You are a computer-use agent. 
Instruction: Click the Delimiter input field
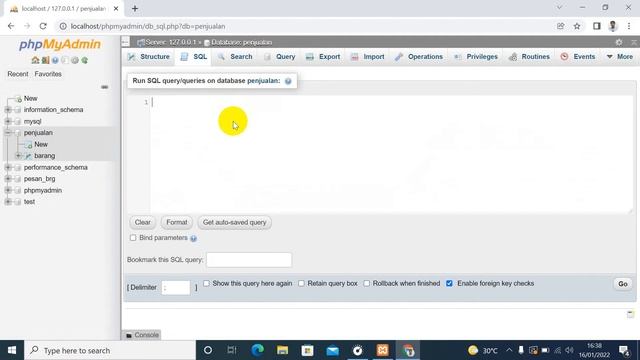click(176, 287)
